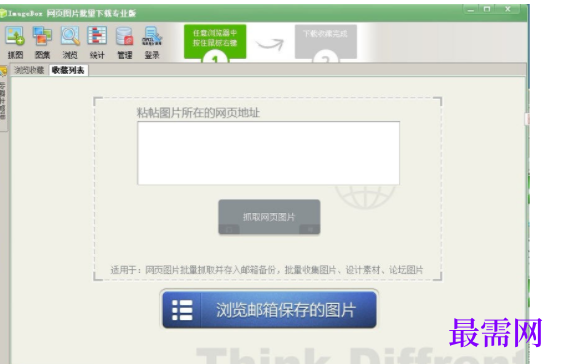Open the vertical side panel tab on the left edge
Image resolution: width=561 pixels, height=364 pixels.
point(3,98)
